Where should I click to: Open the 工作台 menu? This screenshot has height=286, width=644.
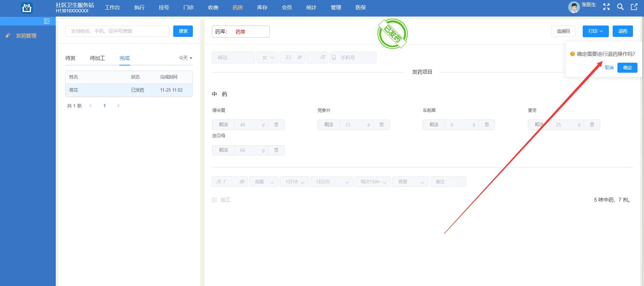click(112, 8)
